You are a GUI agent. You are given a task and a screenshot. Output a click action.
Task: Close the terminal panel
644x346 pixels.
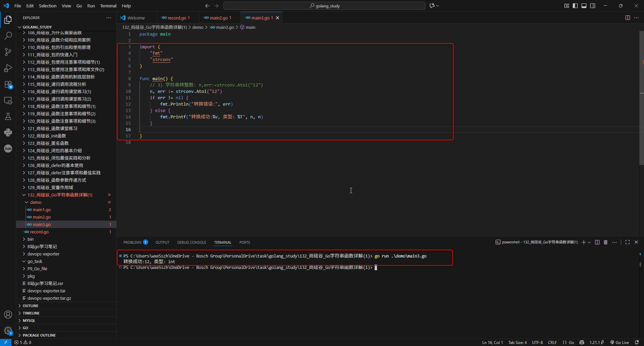coord(636,242)
